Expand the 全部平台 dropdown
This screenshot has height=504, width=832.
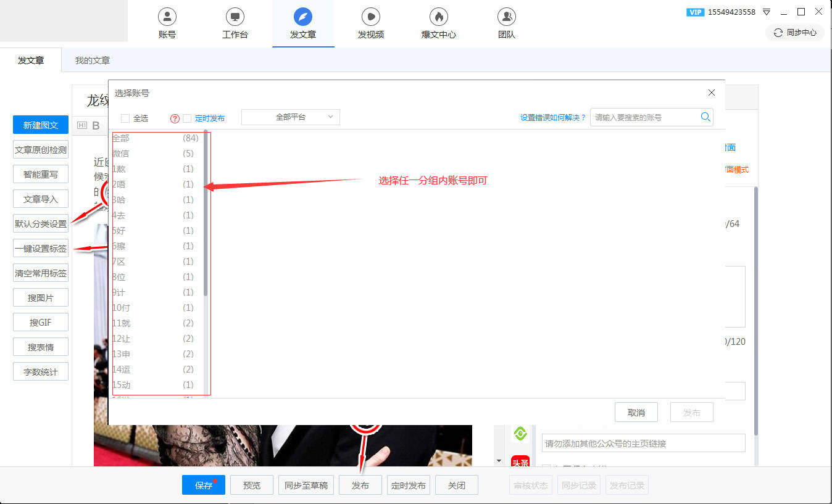click(x=290, y=117)
